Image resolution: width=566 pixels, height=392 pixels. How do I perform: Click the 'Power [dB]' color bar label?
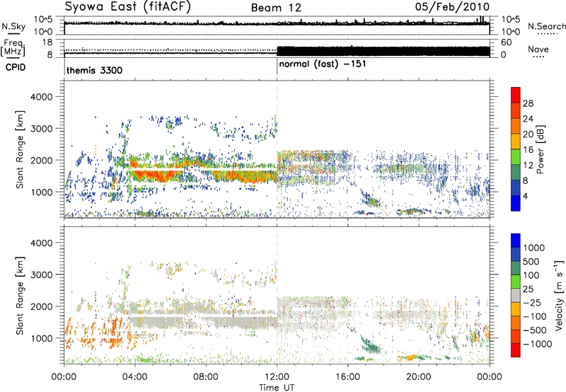point(541,149)
